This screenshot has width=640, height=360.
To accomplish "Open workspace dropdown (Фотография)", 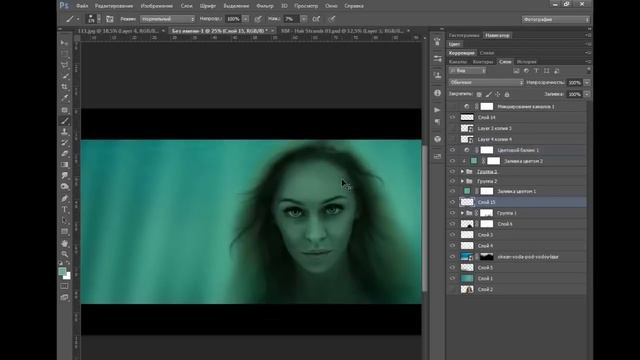I will click(556, 20).
